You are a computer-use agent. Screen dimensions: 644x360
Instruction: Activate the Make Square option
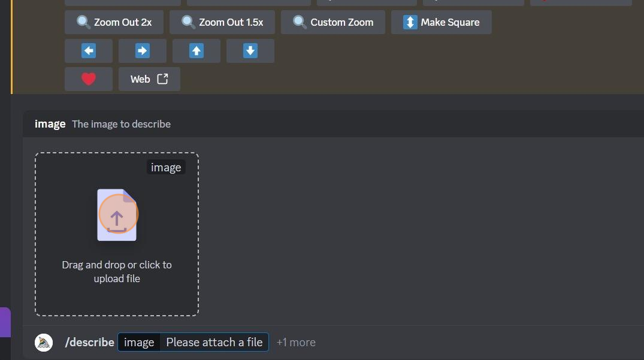coord(441,22)
